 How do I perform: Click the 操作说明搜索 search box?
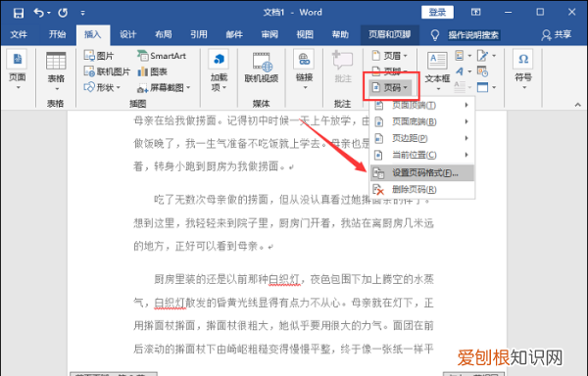click(473, 35)
